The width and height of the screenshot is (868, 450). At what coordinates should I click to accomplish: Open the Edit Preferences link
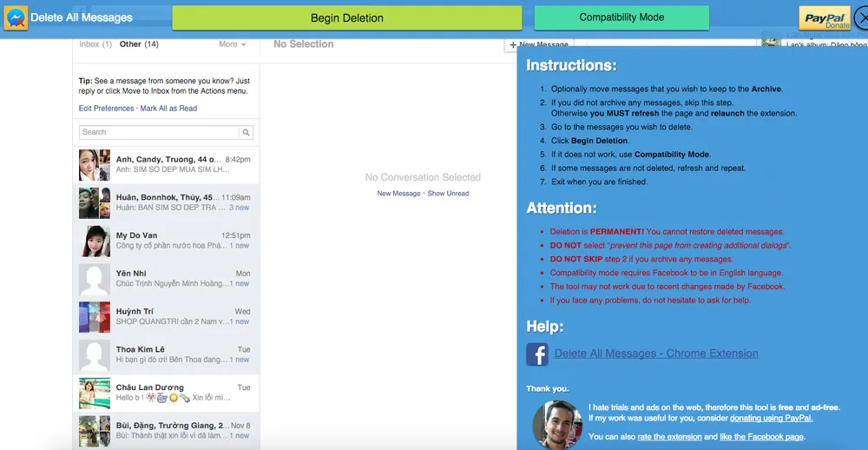tap(106, 109)
